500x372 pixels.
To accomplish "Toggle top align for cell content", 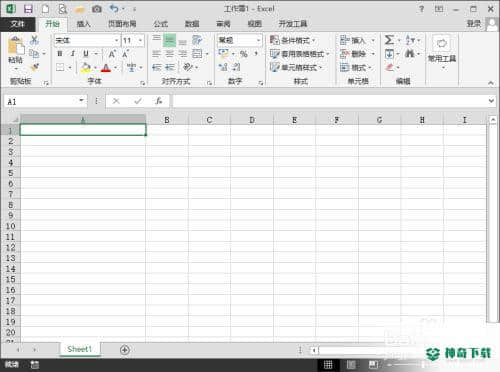I will (156, 40).
